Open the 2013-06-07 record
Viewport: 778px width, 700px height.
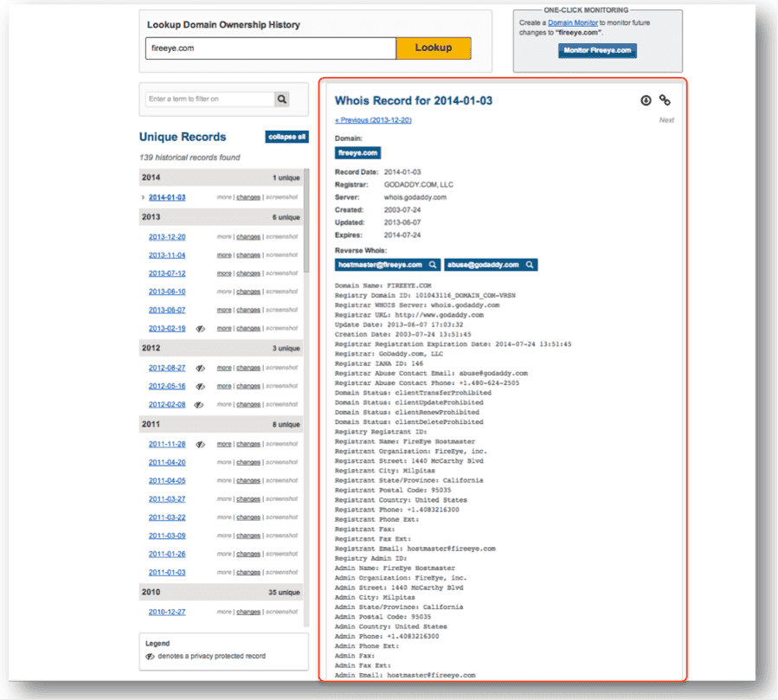tap(167, 310)
